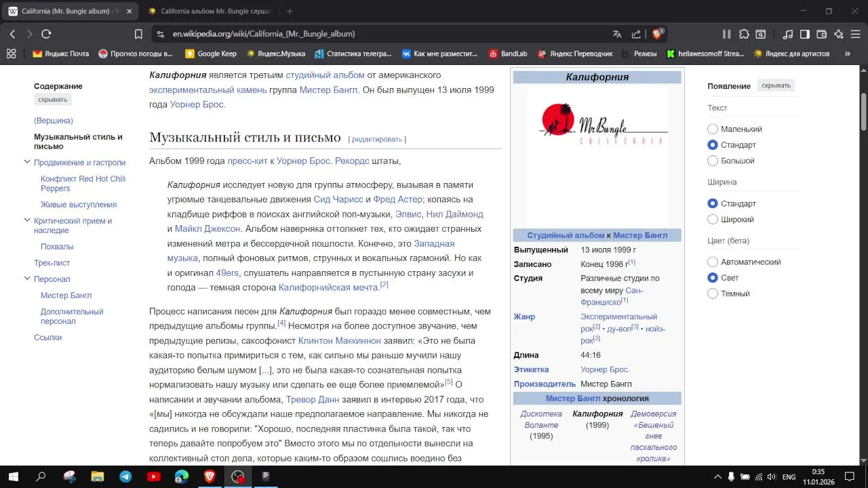The width and height of the screenshot is (868, 488).
Task: Follow the Клинтон Маккиннон link
Action: (x=340, y=341)
